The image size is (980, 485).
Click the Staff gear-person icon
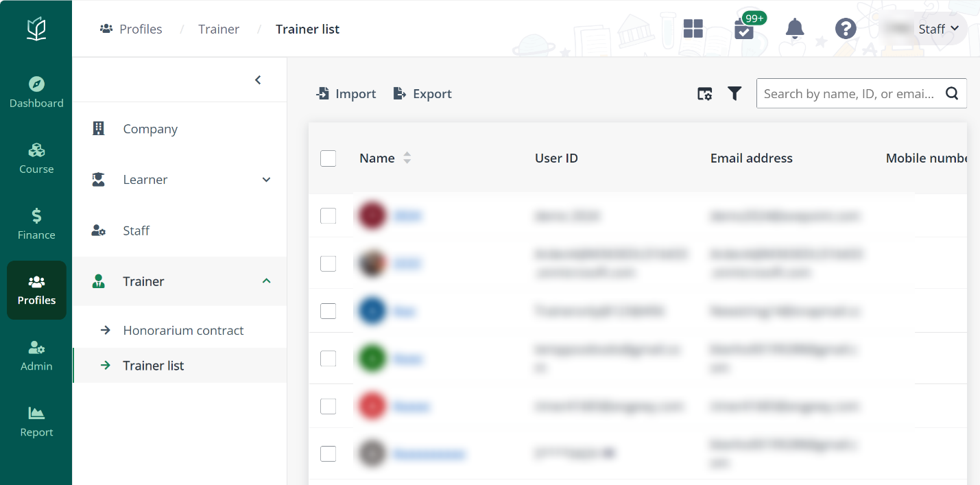(x=99, y=230)
